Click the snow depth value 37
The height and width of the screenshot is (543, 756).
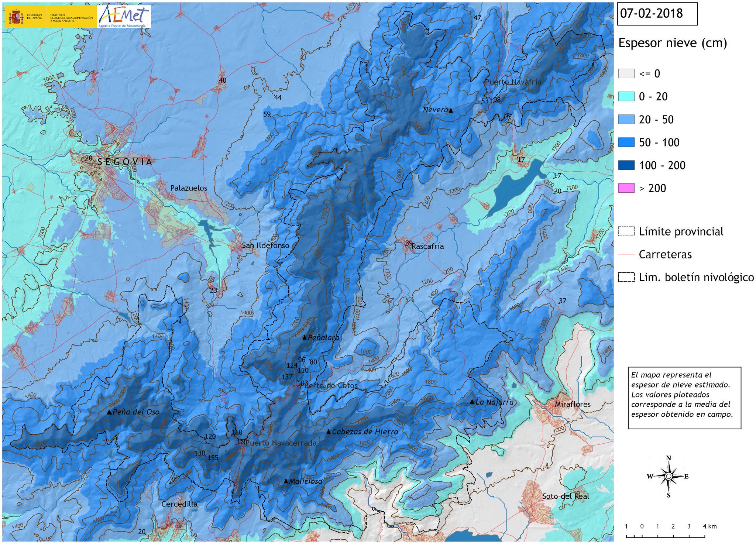point(562,301)
